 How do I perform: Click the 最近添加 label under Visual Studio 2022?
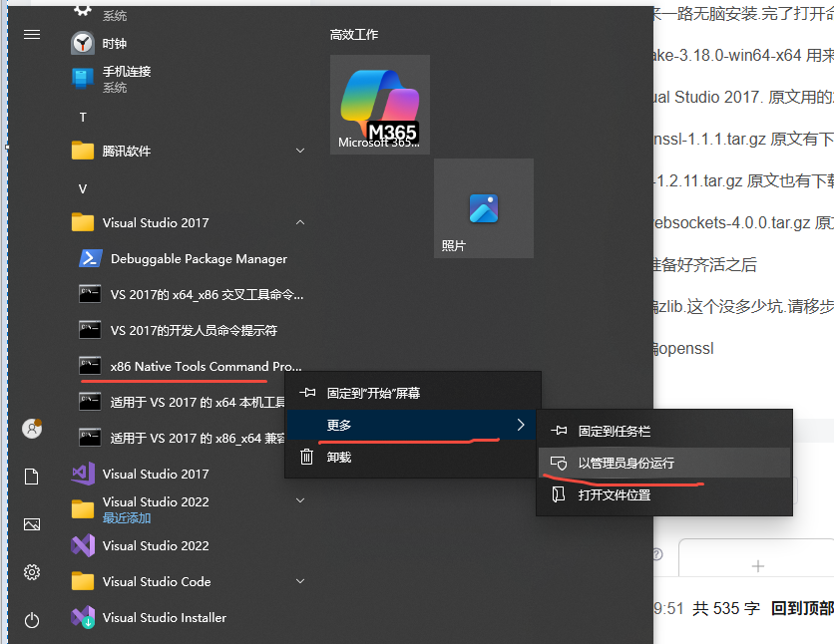[127, 517]
